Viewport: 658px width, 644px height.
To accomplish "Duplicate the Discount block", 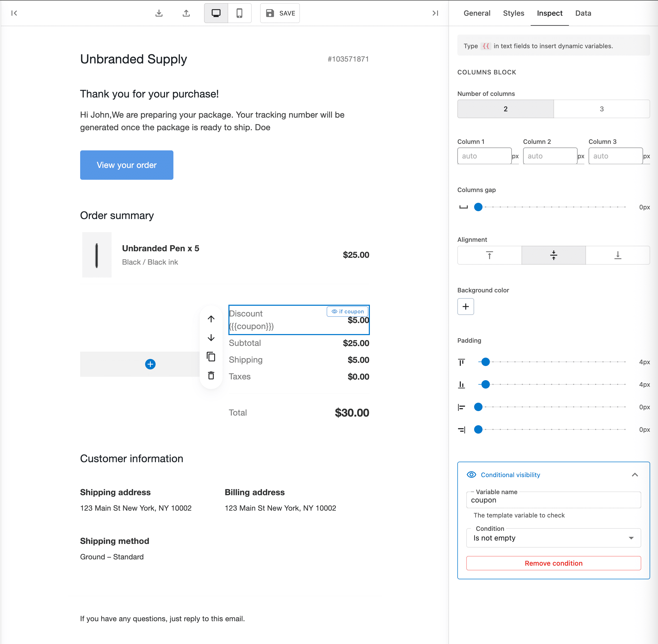I will (x=211, y=357).
